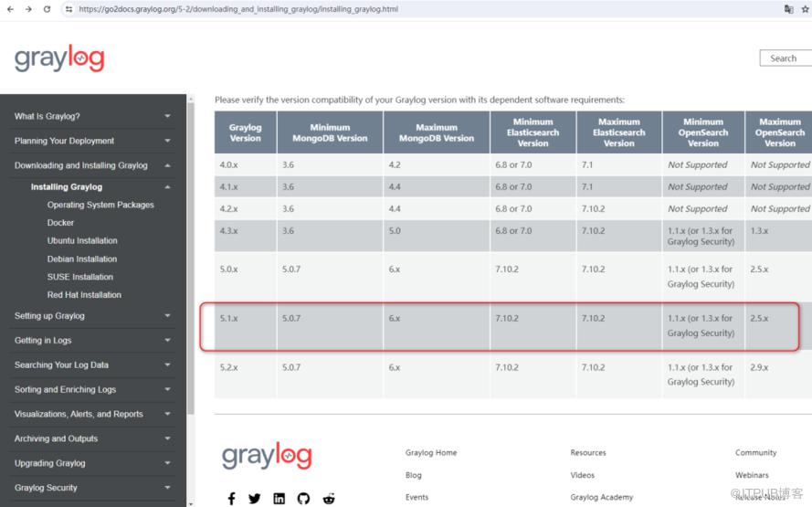This screenshot has width=812, height=507.
Task: Collapse the Downloading and Installing Graylog section
Action: [167, 165]
